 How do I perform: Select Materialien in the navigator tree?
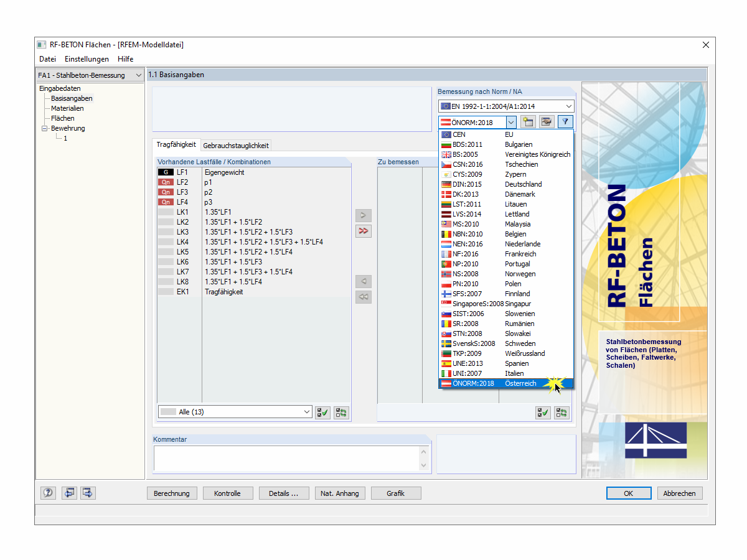pos(67,108)
